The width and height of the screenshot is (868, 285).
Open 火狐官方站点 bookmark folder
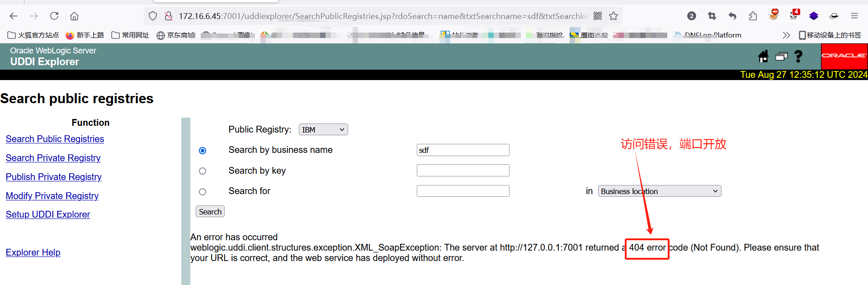33,35
